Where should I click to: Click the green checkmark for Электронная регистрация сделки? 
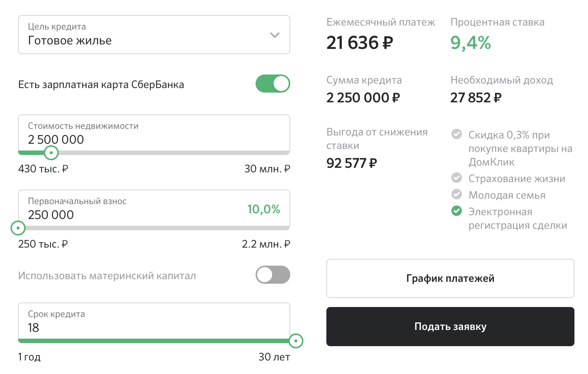tap(457, 211)
